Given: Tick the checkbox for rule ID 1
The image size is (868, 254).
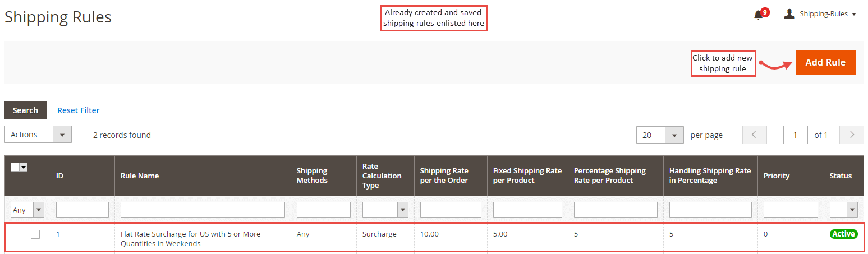Looking at the screenshot, I should tap(35, 234).
